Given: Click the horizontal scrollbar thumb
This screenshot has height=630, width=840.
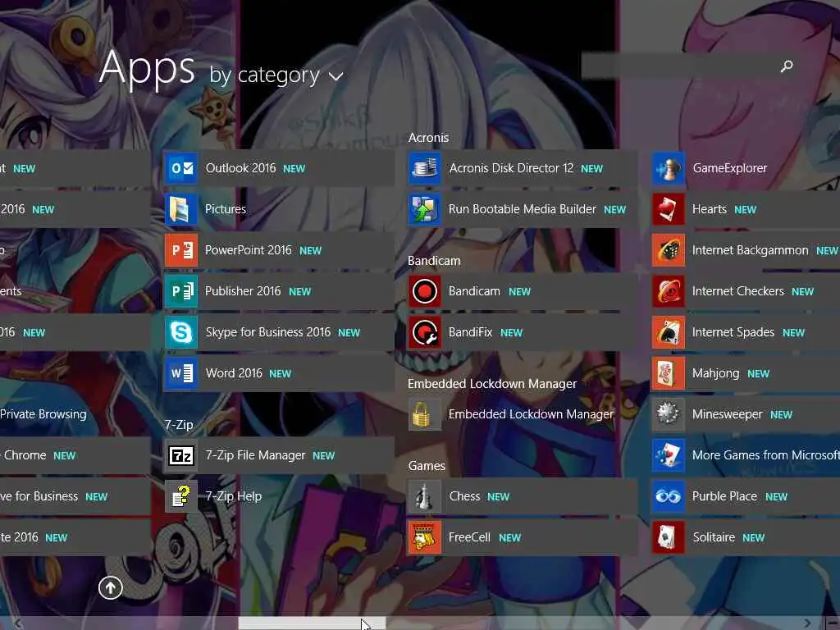Looking at the screenshot, I should (312, 623).
